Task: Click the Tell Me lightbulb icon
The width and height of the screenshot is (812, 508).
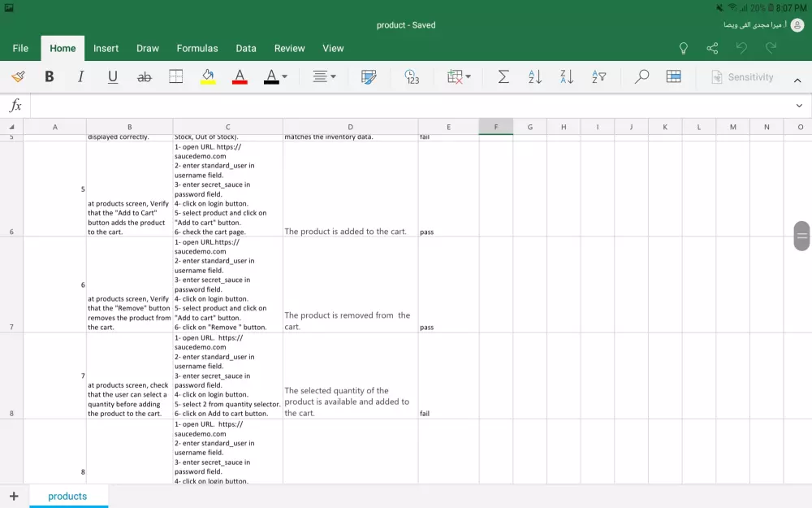Action: pos(684,49)
